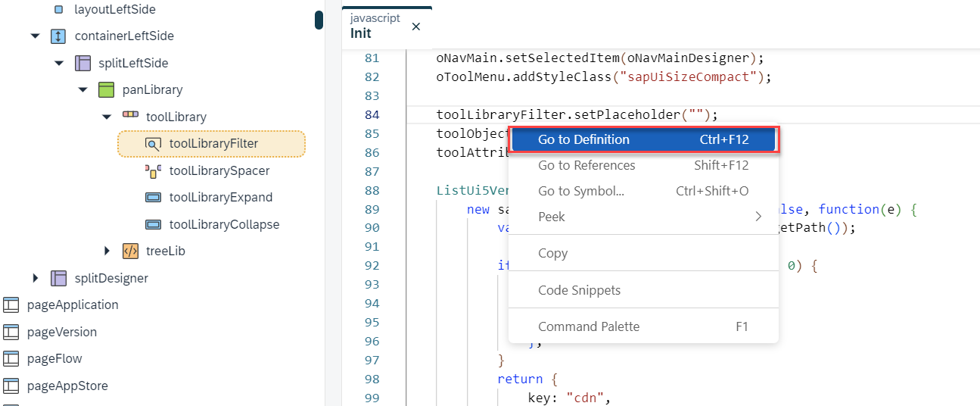Screen dimensions: 980x406
Task: Collapse the panLibrary tree node
Action: pyautogui.click(x=83, y=89)
